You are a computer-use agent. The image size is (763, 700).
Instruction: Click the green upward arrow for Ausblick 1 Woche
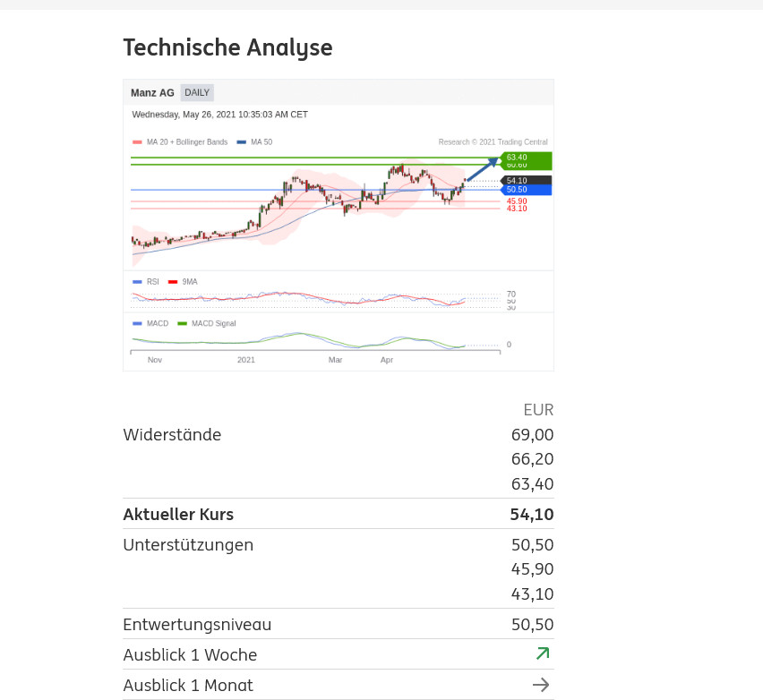(542, 654)
